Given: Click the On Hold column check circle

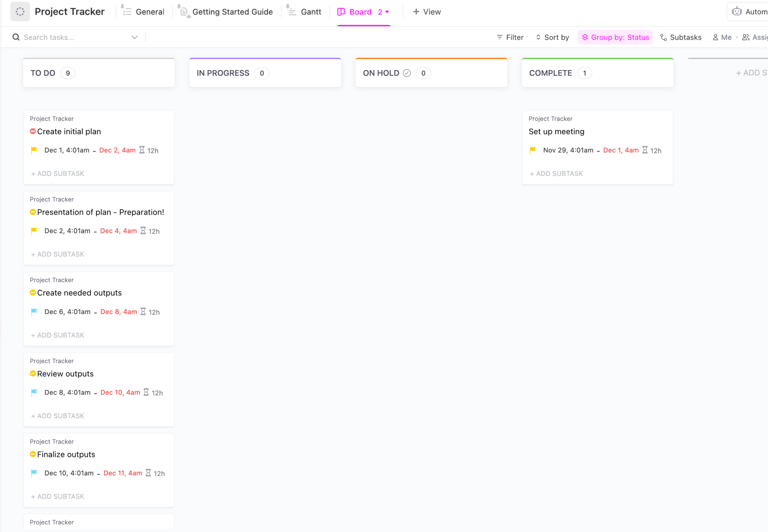Looking at the screenshot, I should point(407,73).
